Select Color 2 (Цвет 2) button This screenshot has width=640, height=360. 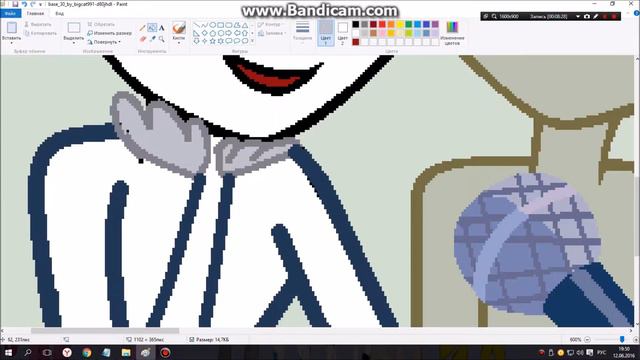[x=343, y=32]
